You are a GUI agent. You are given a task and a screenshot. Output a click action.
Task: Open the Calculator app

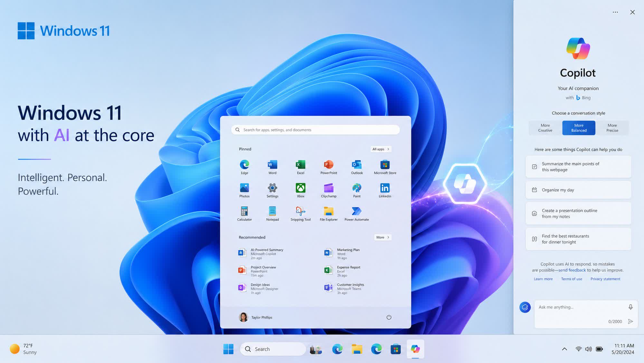[x=244, y=213]
